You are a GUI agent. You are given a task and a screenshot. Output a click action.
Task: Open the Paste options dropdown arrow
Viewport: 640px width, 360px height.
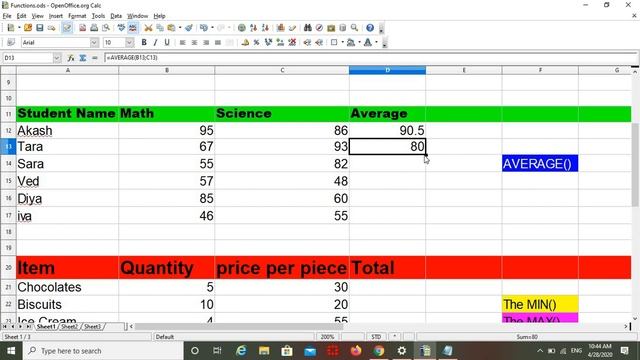pyautogui.click(x=180, y=28)
